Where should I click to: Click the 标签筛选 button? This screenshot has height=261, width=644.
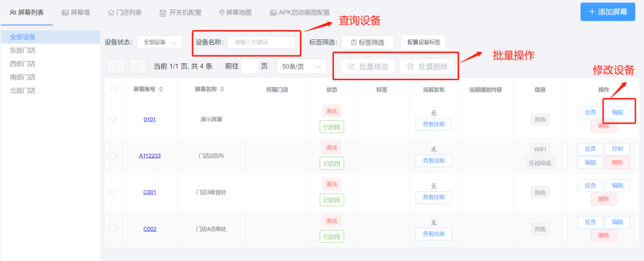tap(368, 42)
